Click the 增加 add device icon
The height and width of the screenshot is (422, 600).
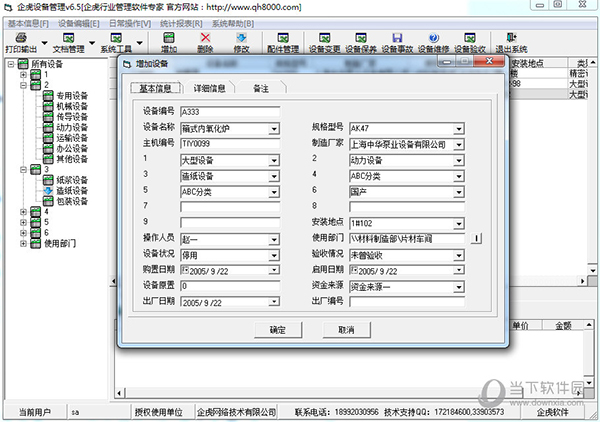[x=169, y=41]
